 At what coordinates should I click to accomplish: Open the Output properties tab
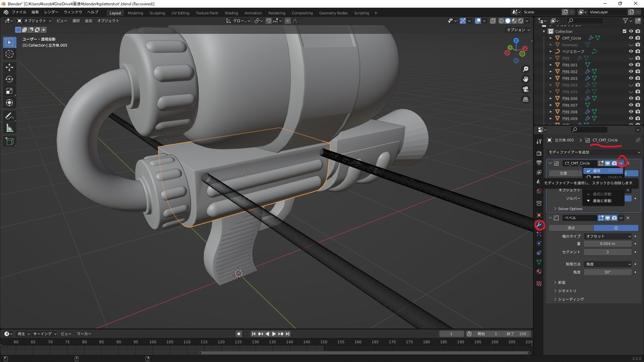point(539,163)
